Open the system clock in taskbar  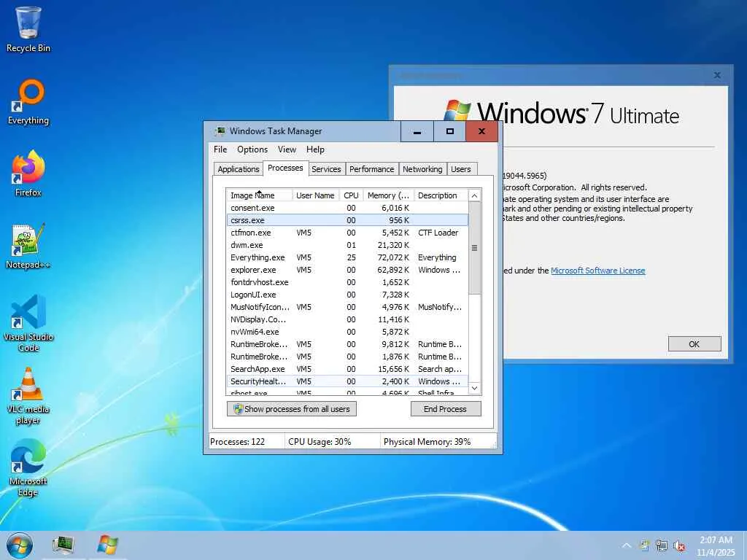(716, 546)
